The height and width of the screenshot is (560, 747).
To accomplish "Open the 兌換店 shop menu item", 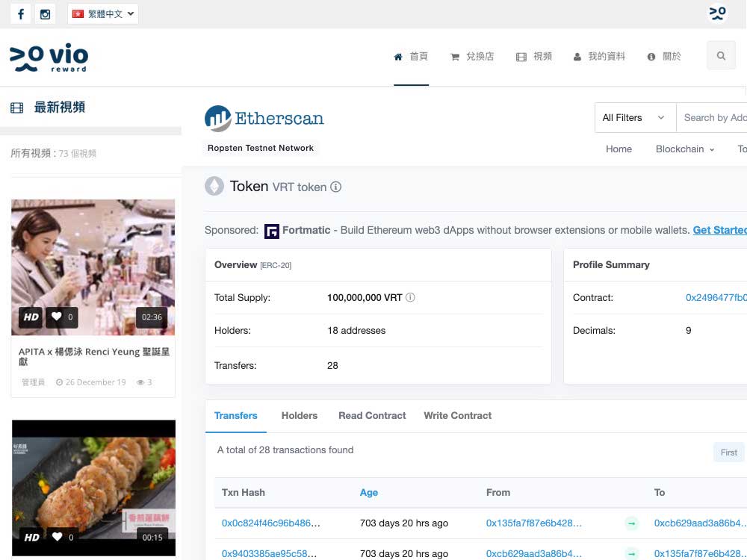I will (472, 57).
